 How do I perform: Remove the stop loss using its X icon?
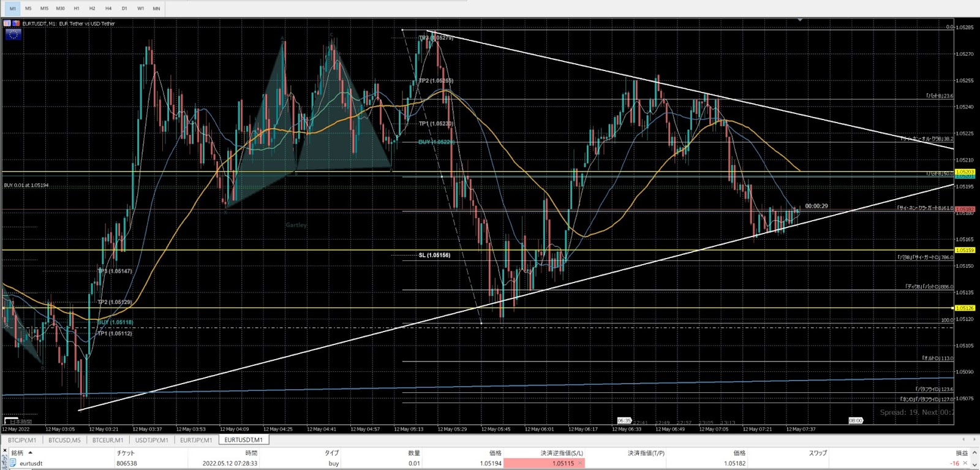(580, 463)
